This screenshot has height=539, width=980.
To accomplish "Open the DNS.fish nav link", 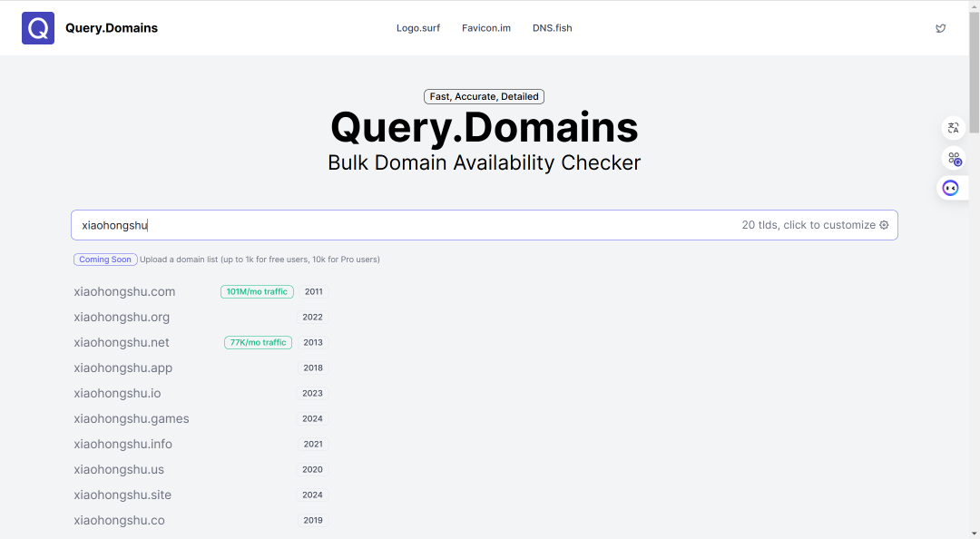I will tap(552, 28).
